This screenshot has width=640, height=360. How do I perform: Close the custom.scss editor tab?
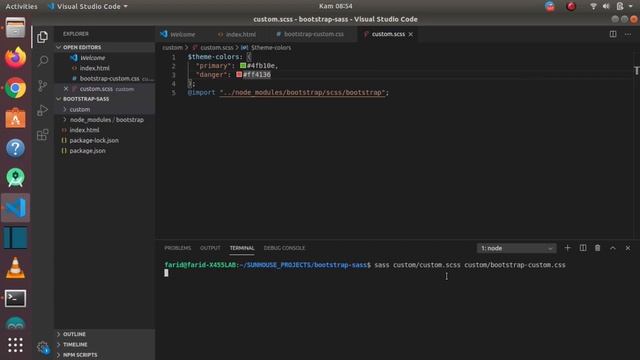pos(411,34)
